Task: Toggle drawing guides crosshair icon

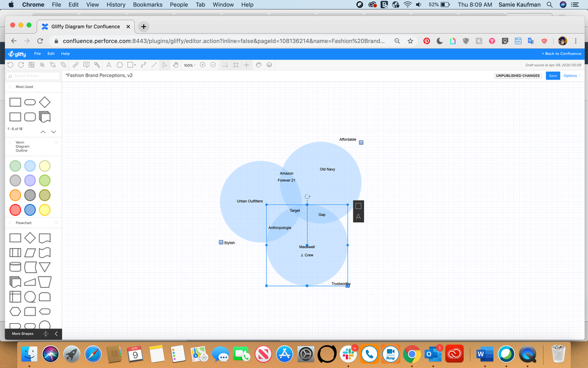Action: click(x=246, y=65)
